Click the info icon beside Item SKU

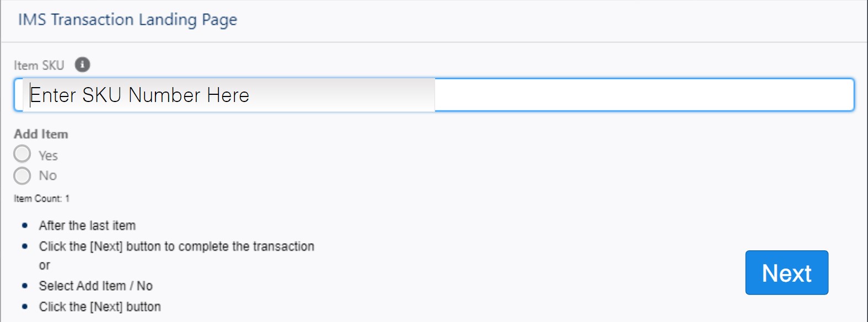pos(82,65)
